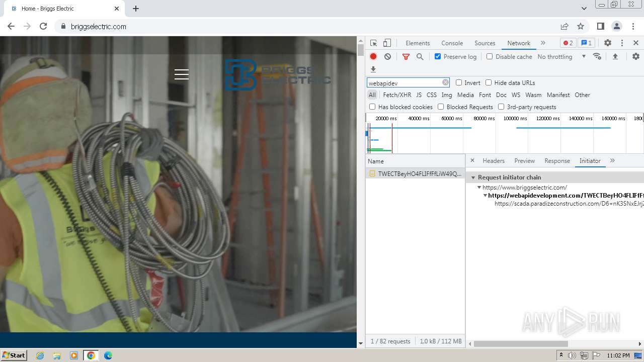Viewport: 644px width, 362px height.
Task: Toggle the device toolbar icon
Action: pos(387,43)
